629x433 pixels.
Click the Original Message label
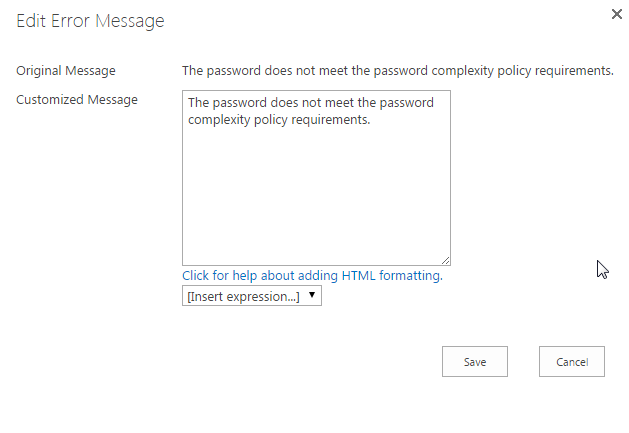(x=66, y=71)
